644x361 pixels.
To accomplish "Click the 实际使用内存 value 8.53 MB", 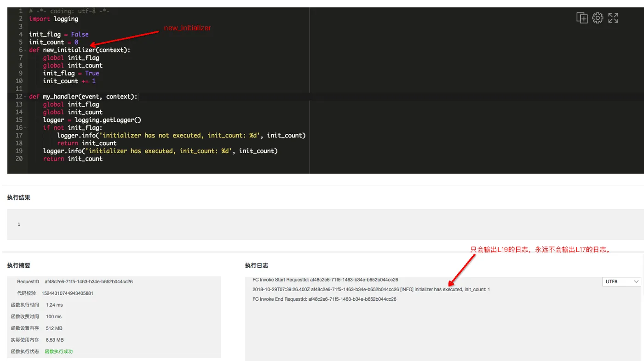I will tap(55, 340).
